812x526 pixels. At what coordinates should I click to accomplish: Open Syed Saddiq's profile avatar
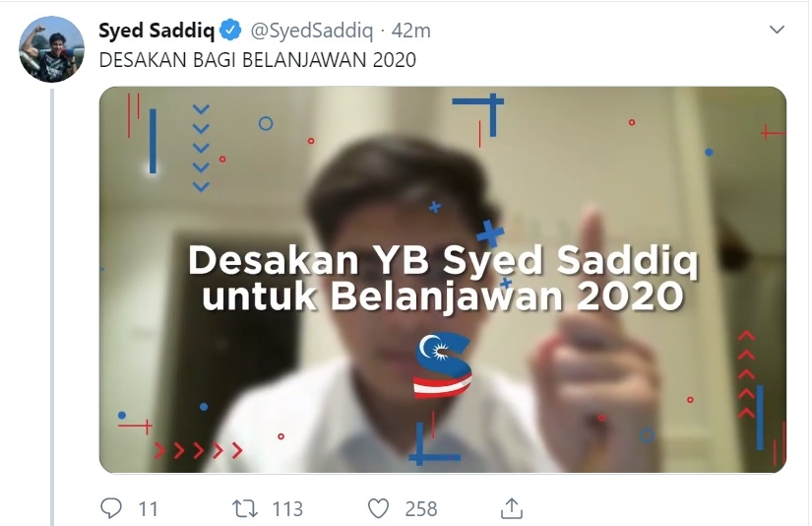tap(51, 49)
